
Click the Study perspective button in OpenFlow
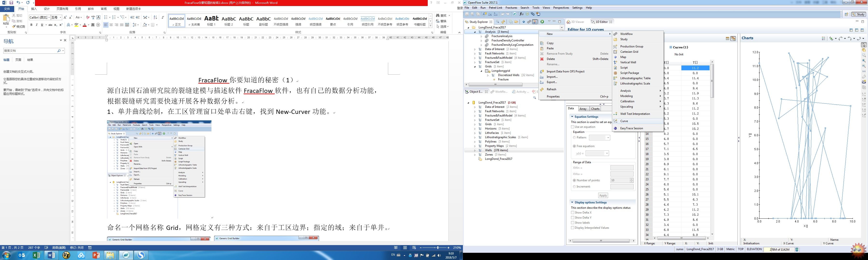(859, 14)
